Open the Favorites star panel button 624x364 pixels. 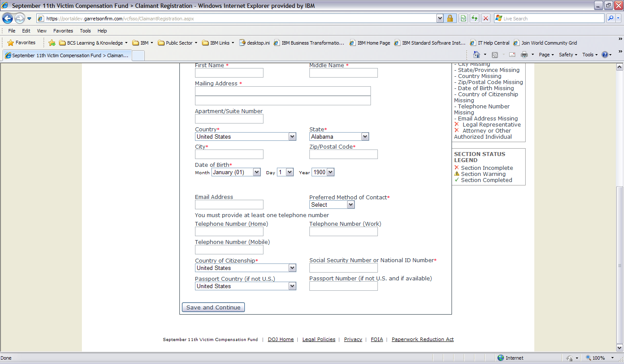pos(22,42)
